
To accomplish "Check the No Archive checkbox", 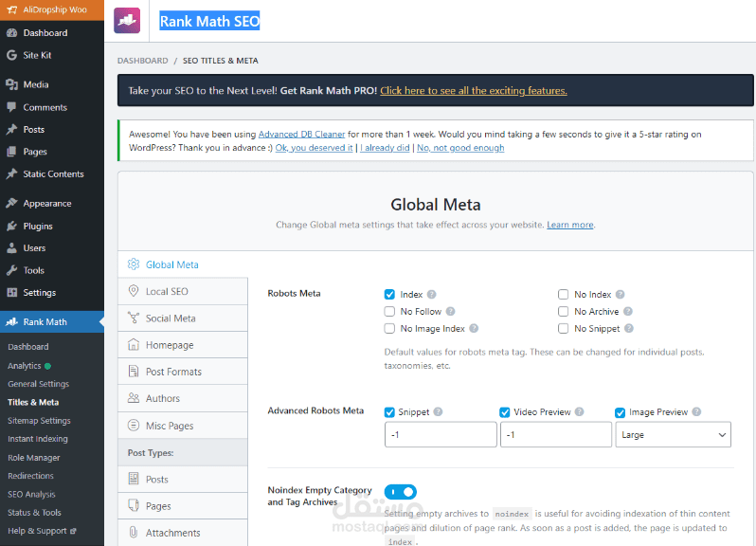I will click(x=563, y=311).
